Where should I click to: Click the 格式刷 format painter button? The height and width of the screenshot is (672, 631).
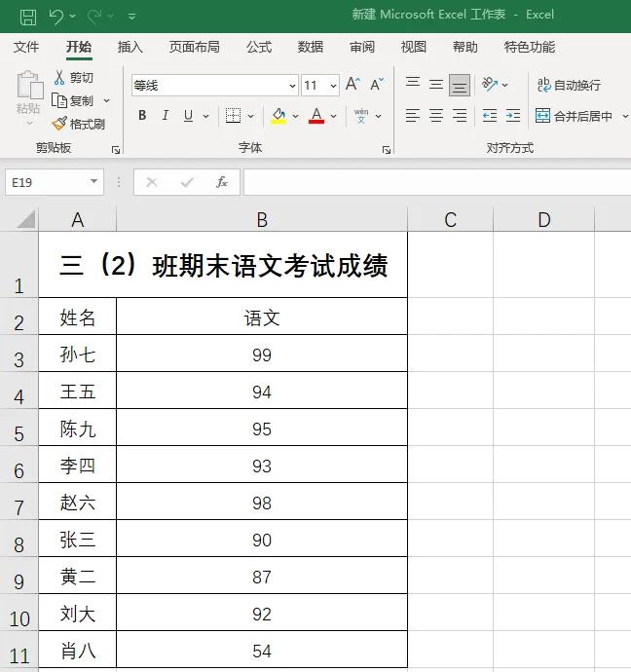(79, 124)
